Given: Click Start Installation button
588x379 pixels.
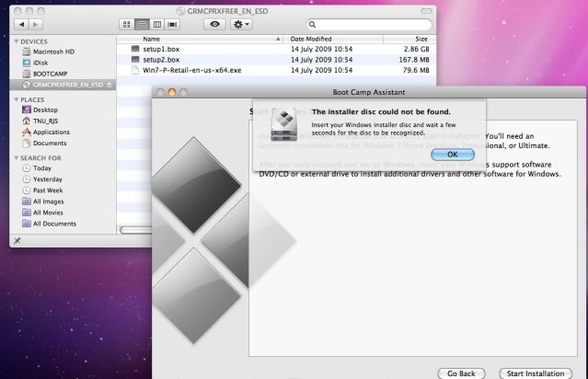Looking at the screenshot, I should (x=536, y=373).
